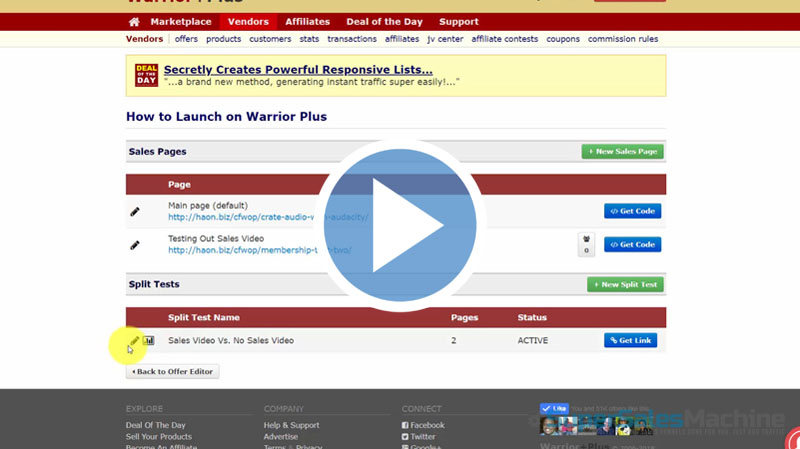Click the Deal of the Day badge icon

click(x=146, y=75)
